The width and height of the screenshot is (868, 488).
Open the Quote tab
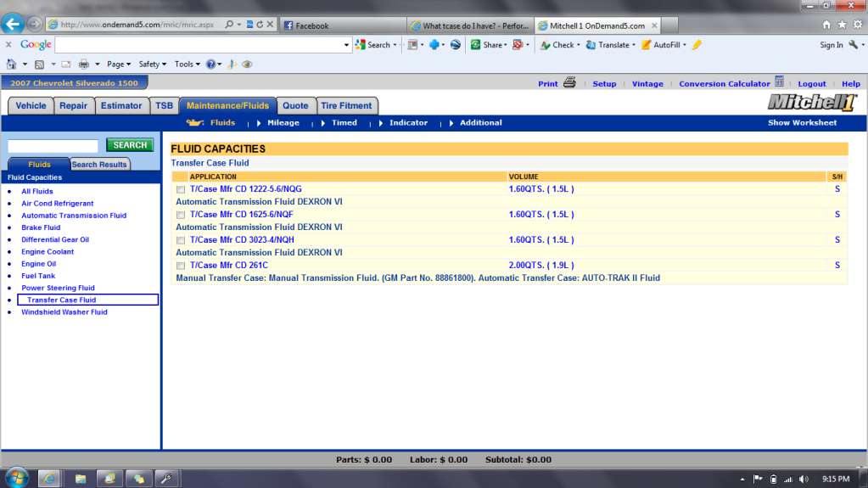(295, 106)
